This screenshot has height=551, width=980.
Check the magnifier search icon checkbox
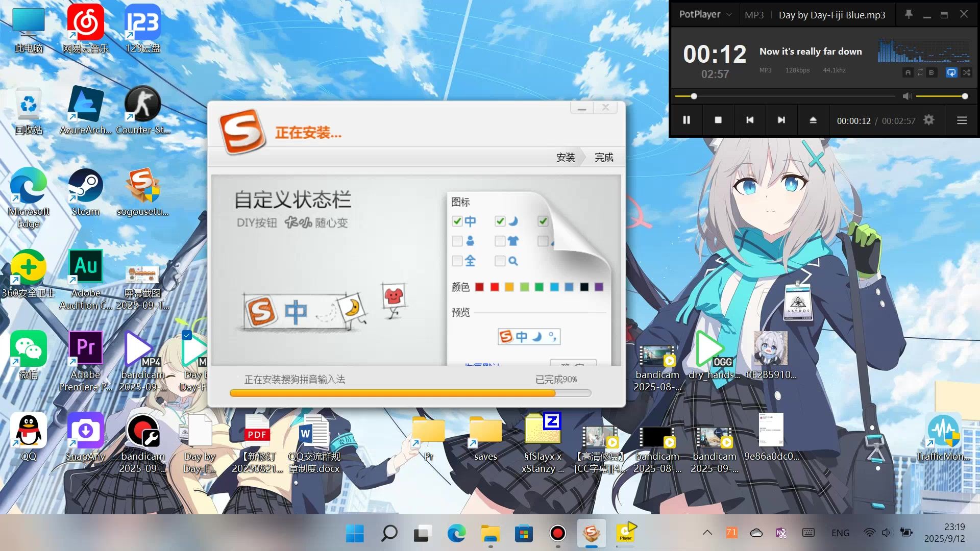pos(500,261)
